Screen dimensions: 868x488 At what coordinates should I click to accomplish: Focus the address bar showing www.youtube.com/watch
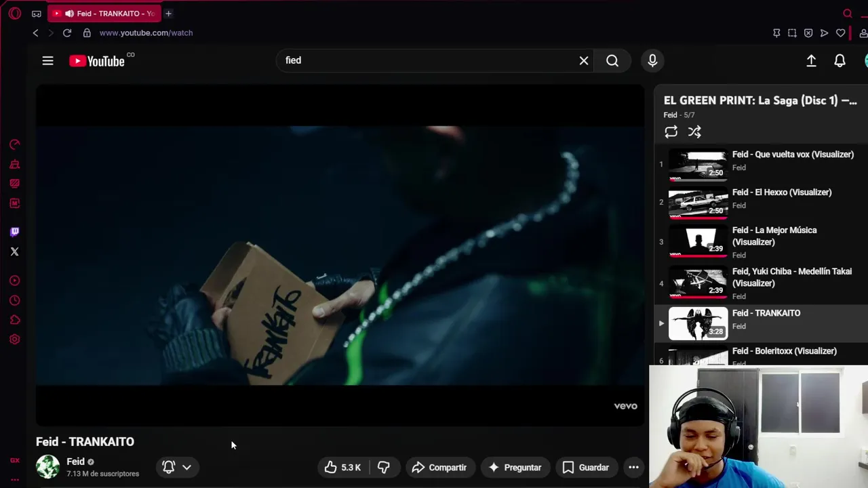coord(146,33)
